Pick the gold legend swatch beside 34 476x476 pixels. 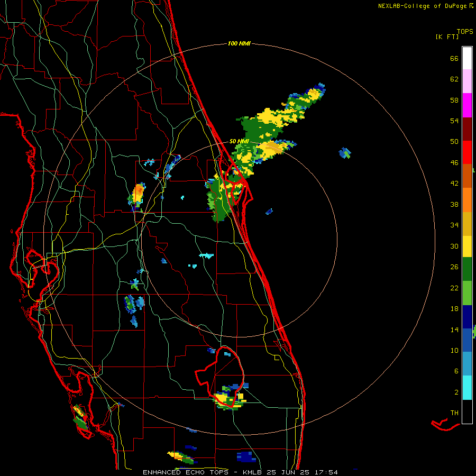point(467,224)
